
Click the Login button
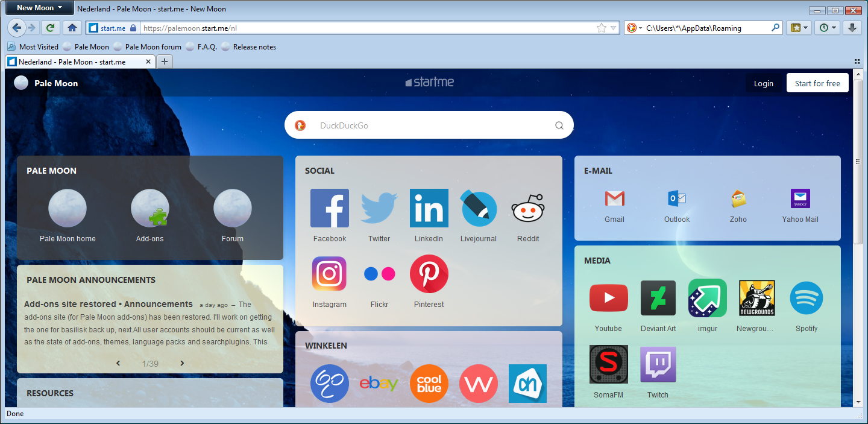click(x=763, y=83)
